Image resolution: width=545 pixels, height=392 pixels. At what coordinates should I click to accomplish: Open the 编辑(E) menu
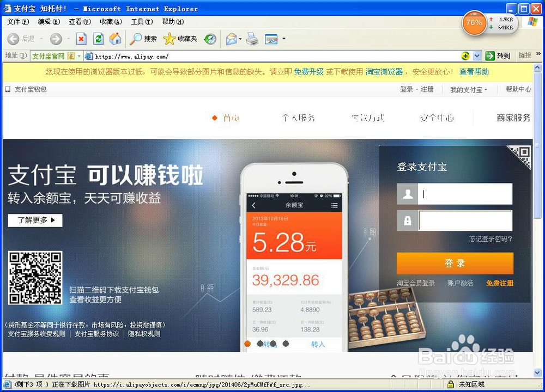coord(49,22)
